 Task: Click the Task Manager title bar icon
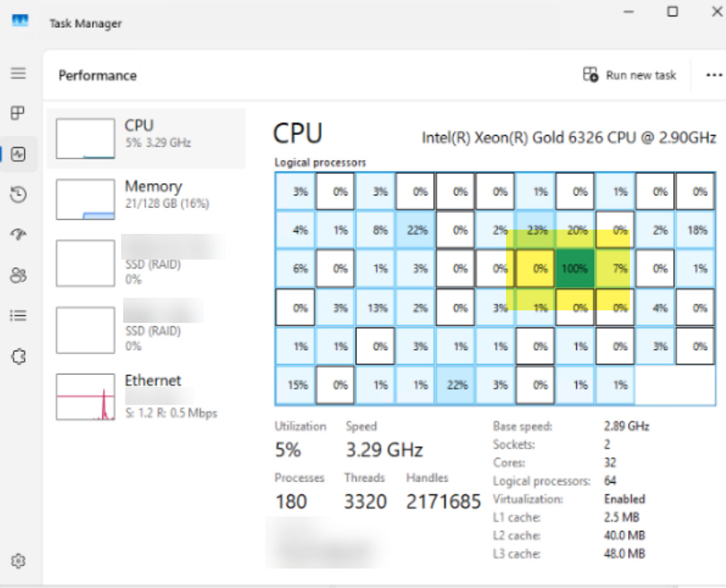point(20,22)
